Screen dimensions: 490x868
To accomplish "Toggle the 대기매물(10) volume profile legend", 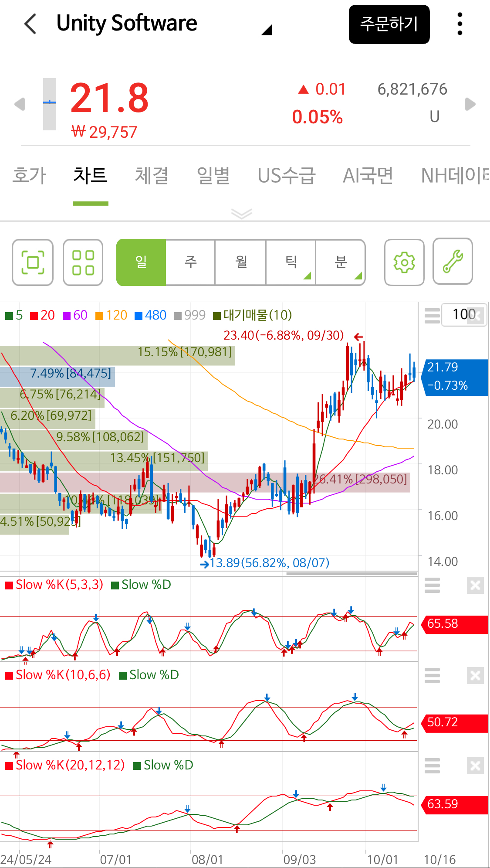I will pyautogui.click(x=252, y=315).
